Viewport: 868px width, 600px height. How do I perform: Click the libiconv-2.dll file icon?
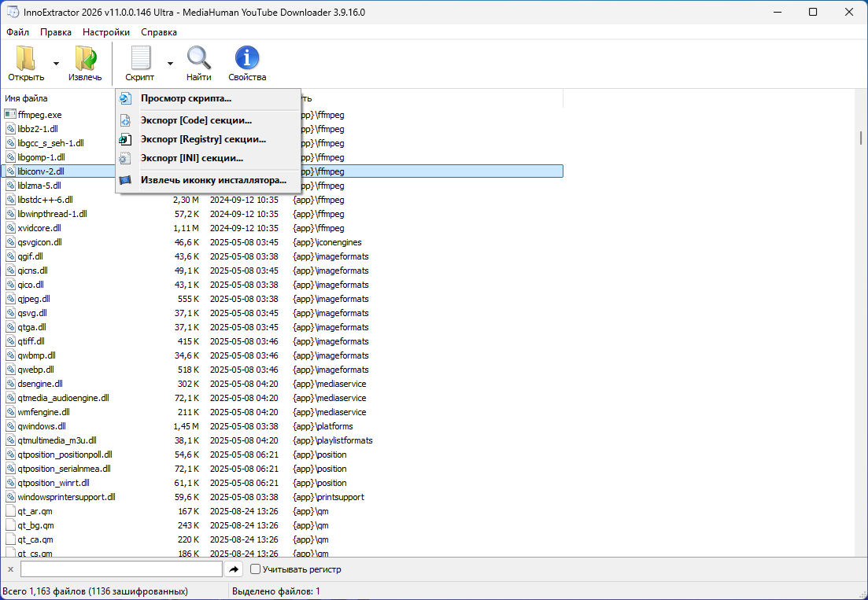[10, 171]
